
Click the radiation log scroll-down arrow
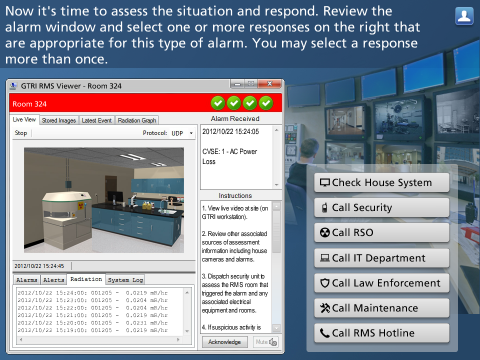pyautogui.click(x=187, y=331)
